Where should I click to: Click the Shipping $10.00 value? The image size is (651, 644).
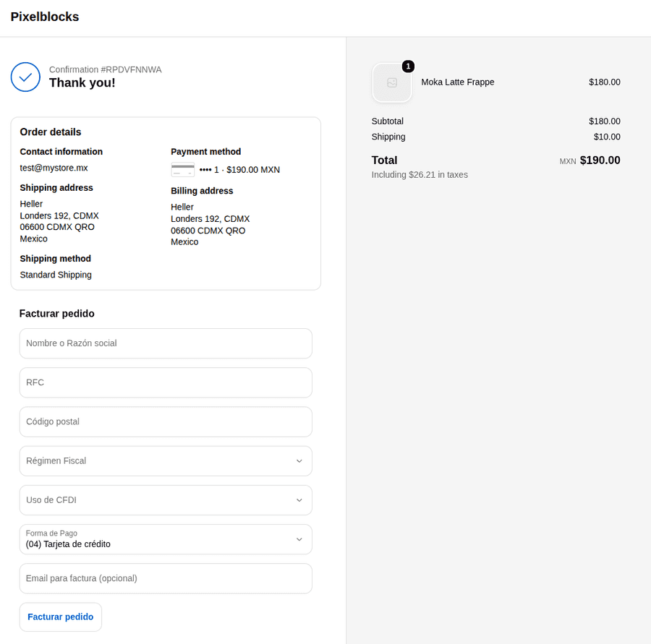607,137
